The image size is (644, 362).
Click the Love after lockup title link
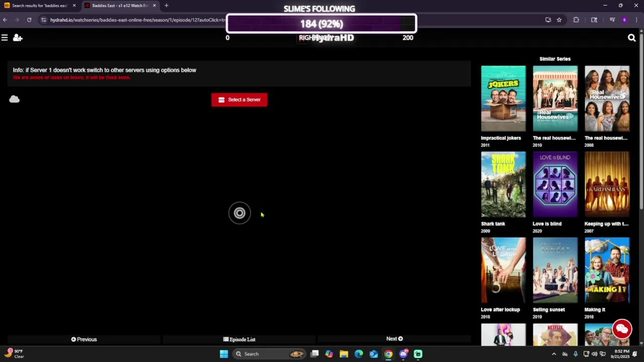click(500, 310)
